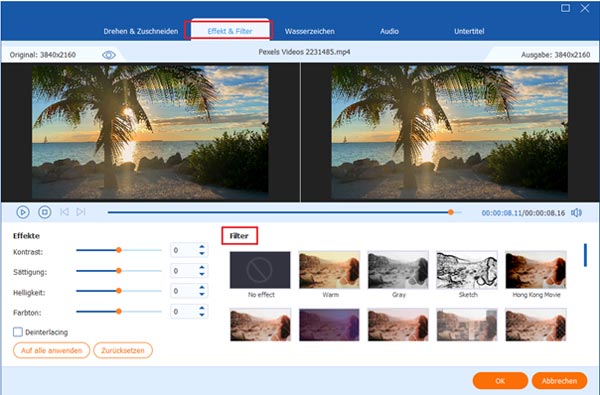This screenshot has height=395, width=600.
Task: Apply the Sketch filter
Action: point(467,270)
